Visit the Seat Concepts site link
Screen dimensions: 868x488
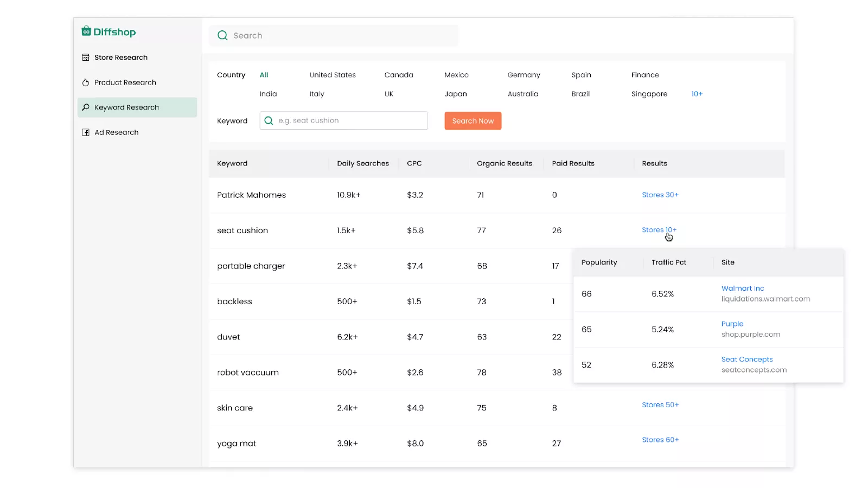[746, 359]
